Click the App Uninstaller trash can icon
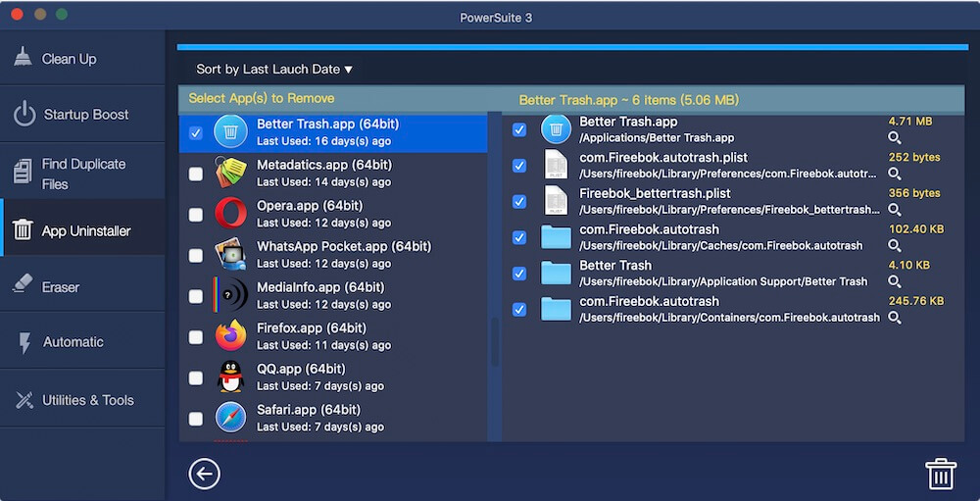This screenshot has width=980, height=501. coord(23,228)
